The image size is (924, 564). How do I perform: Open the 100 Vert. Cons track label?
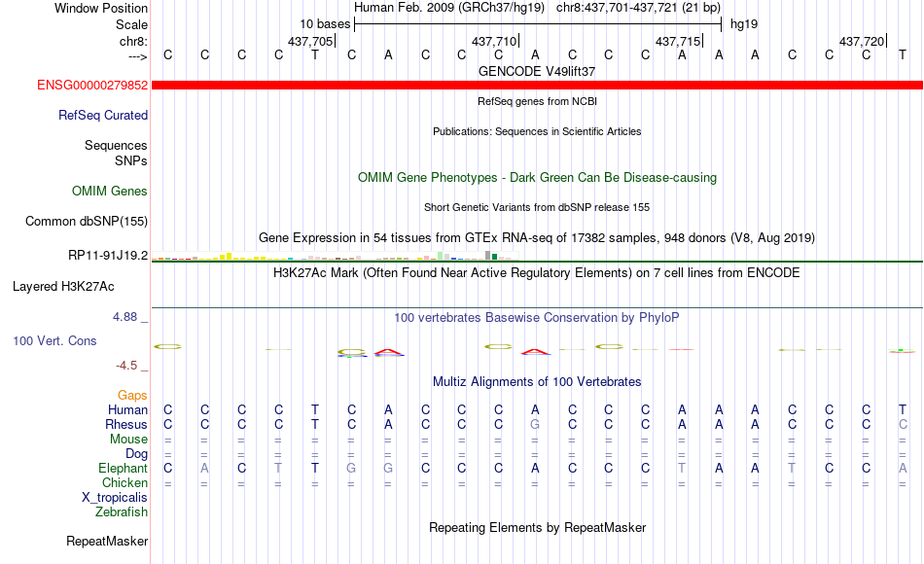54,340
